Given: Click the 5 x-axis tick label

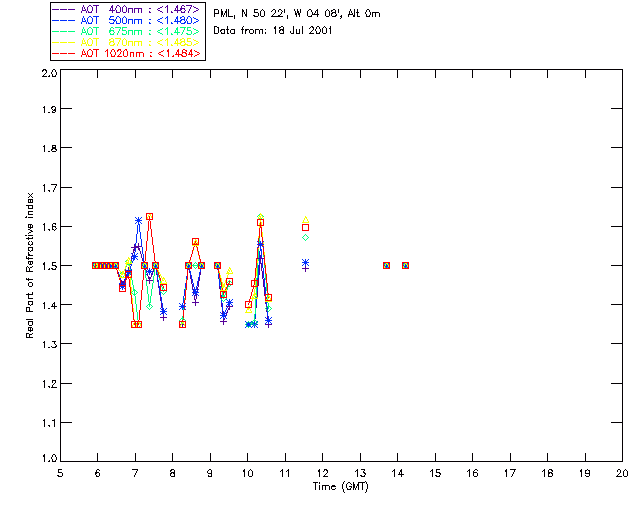Looking at the screenshot, I should click(x=60, y=473).
